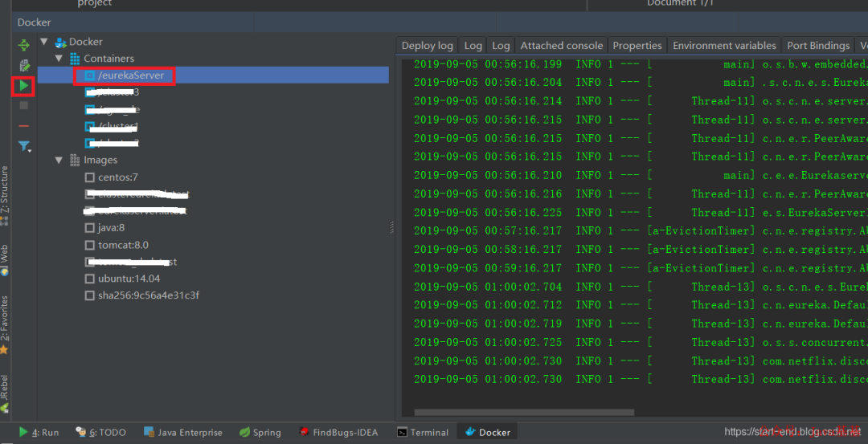Open the Edit Configuration icon in Docker toolbar
The height and width of the screenshot is (444, 868).
24,65
